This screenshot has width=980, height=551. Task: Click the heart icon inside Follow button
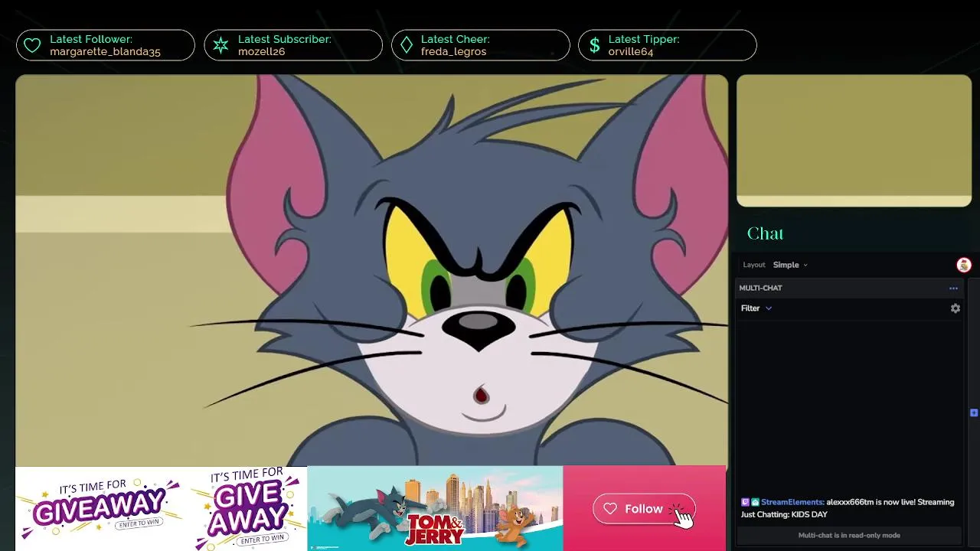(610, 509)
